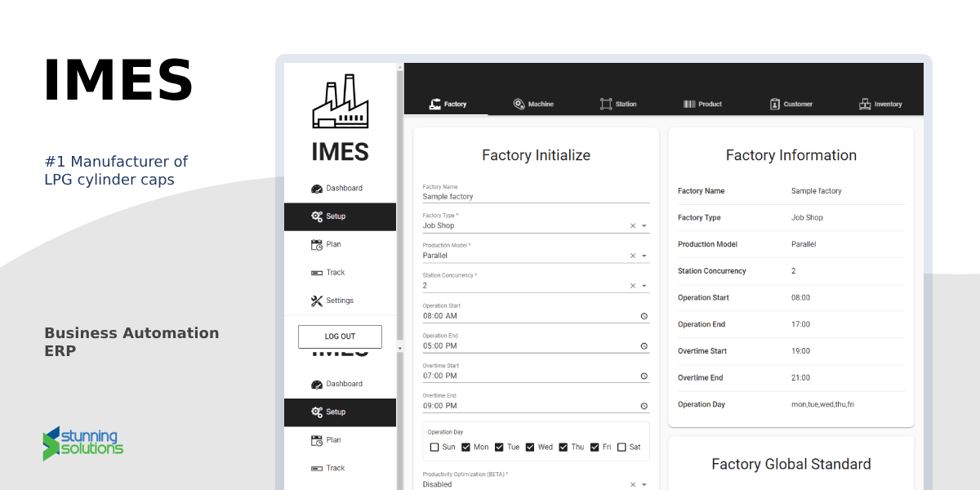
Task: Click the Setup gears icon
Action: click(x=317, y=216)
